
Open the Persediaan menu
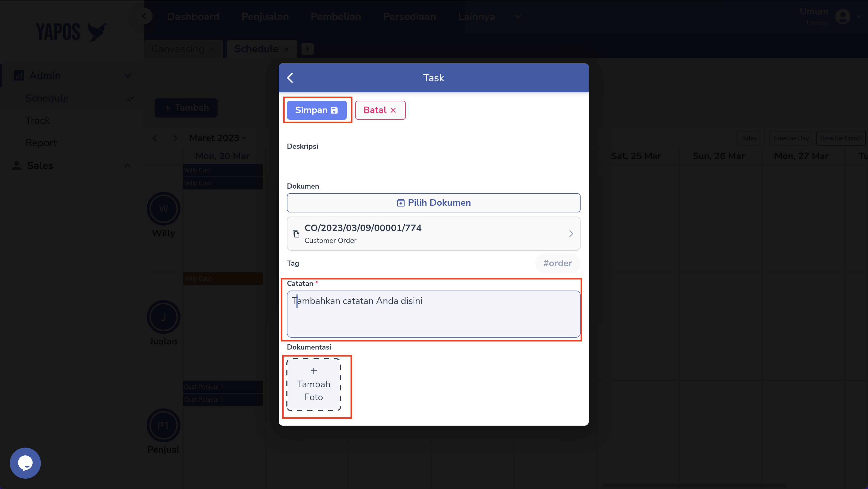coord(409,17)
